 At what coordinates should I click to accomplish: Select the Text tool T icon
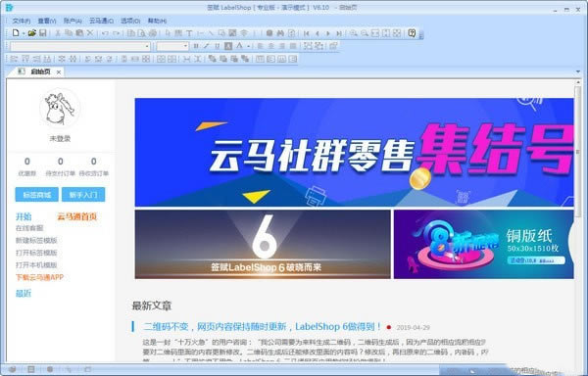click(x=189, y=33)
